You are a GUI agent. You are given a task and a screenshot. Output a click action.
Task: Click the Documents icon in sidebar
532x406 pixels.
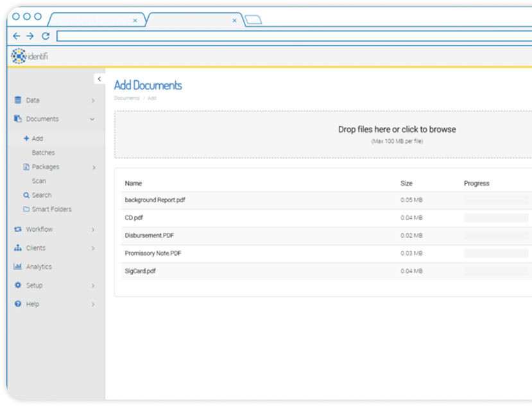pyautogui.click(x=18, y=119)
